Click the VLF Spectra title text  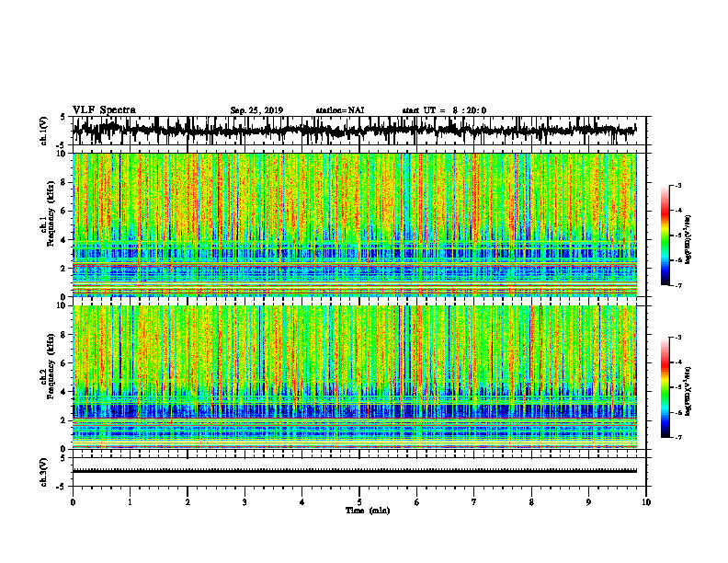(x=104, y=109)
